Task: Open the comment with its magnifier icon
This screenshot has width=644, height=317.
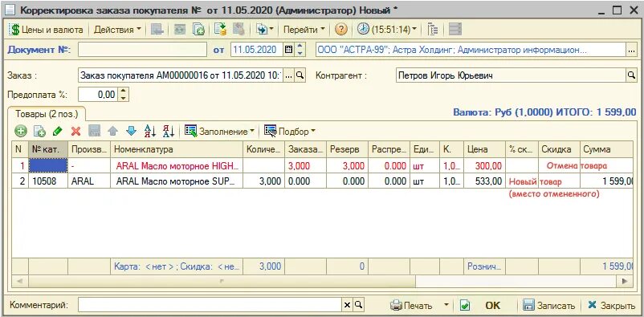Action: pos(359,305)
